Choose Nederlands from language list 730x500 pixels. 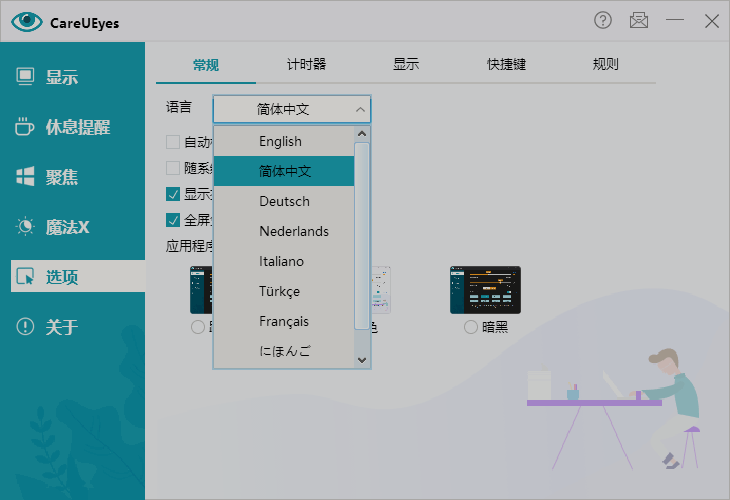(284, 231)
